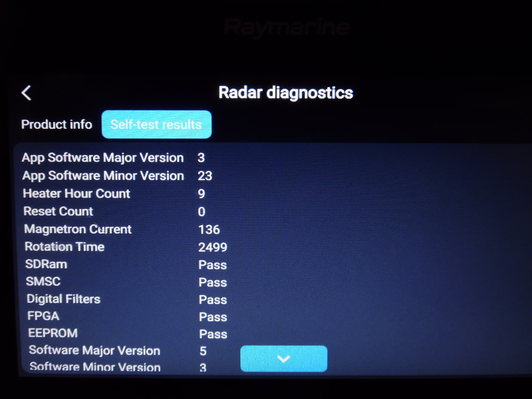This screenshot has height=399, width=532.
Task: Select the Pass result for Digital Filters
Action: click(x=213, y=300)
